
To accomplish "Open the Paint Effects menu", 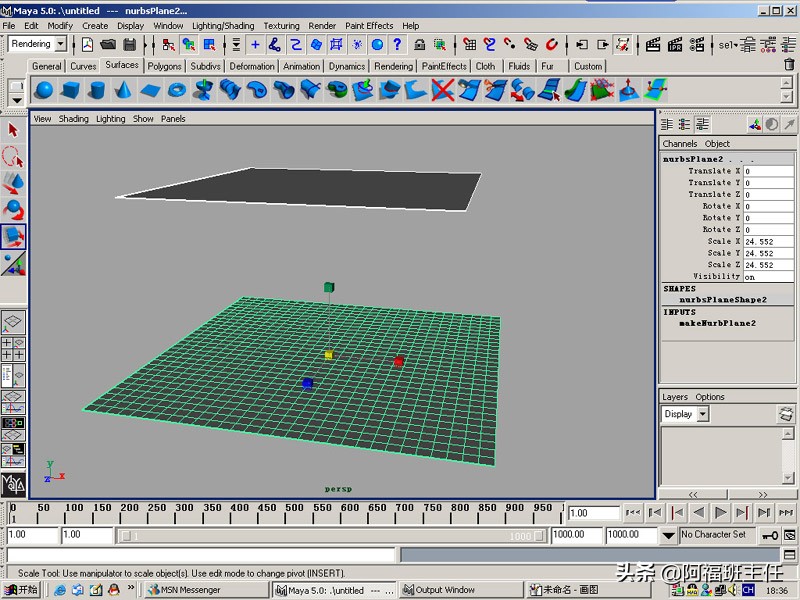I will point(369,25).
